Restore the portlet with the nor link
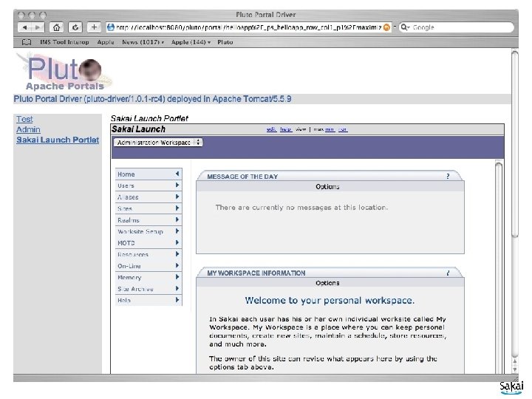The height and width of the screenshot is (399, 532). (343, 129)
